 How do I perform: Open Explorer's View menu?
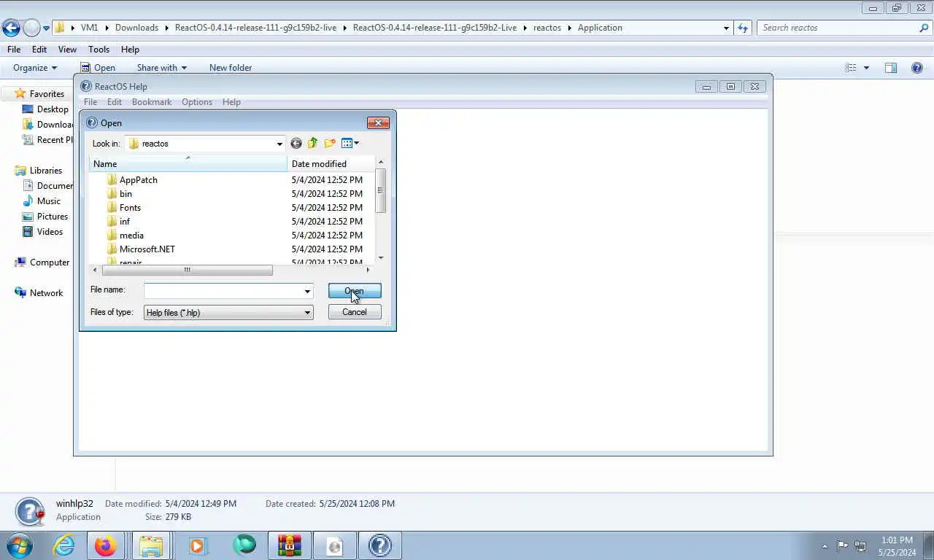[67, 50]
